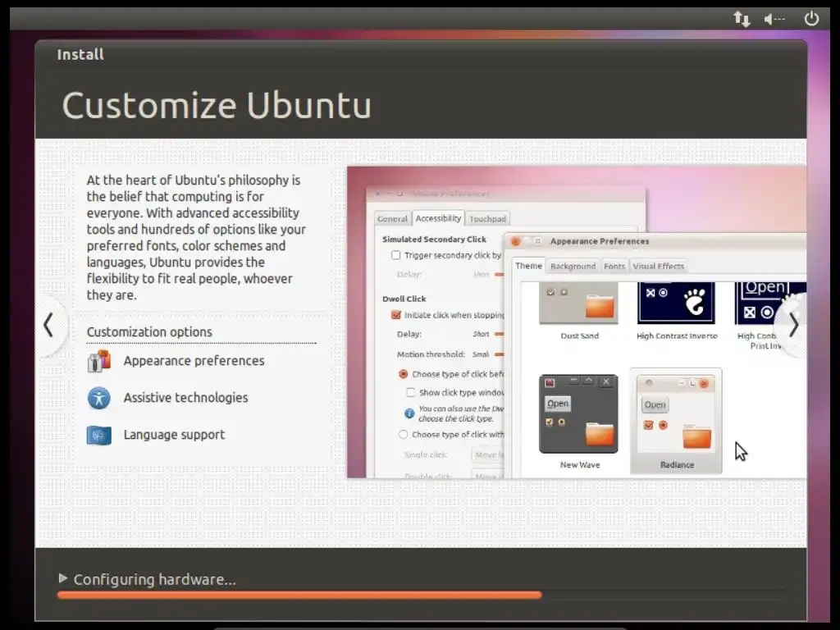
Task: Select the Appearance preferences label
Action: tap(194, 361)
